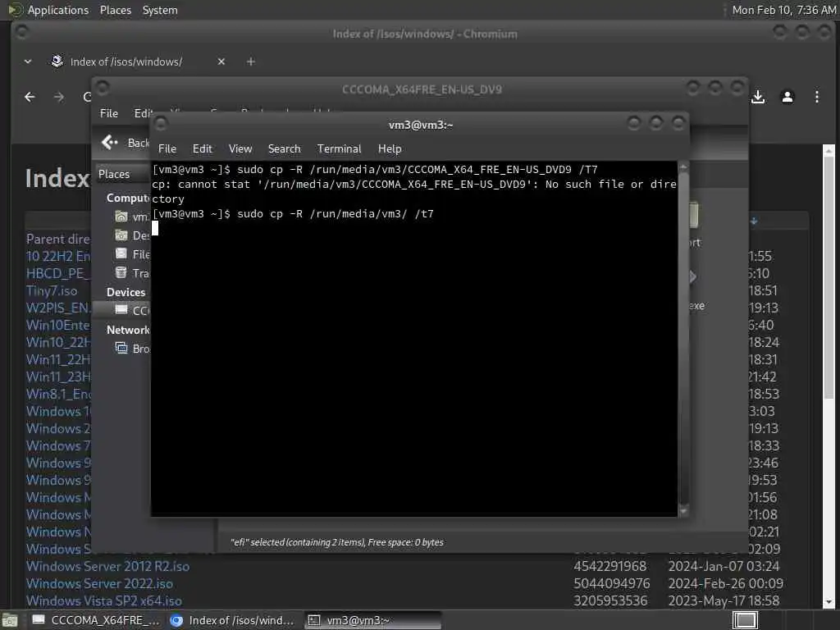Click file size 4542291968 in the index
This screenshot has width=840, height=630.
coord(609,566)
